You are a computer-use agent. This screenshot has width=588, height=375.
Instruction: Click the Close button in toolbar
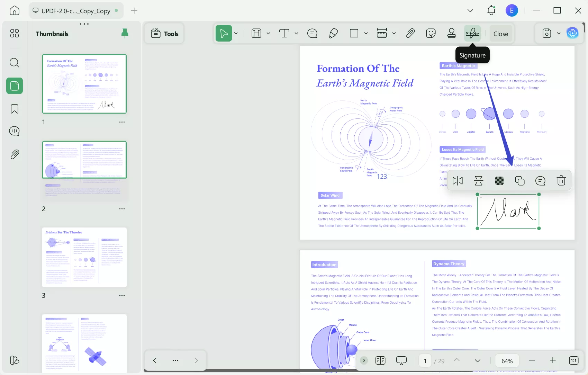[x=500, y=34]
